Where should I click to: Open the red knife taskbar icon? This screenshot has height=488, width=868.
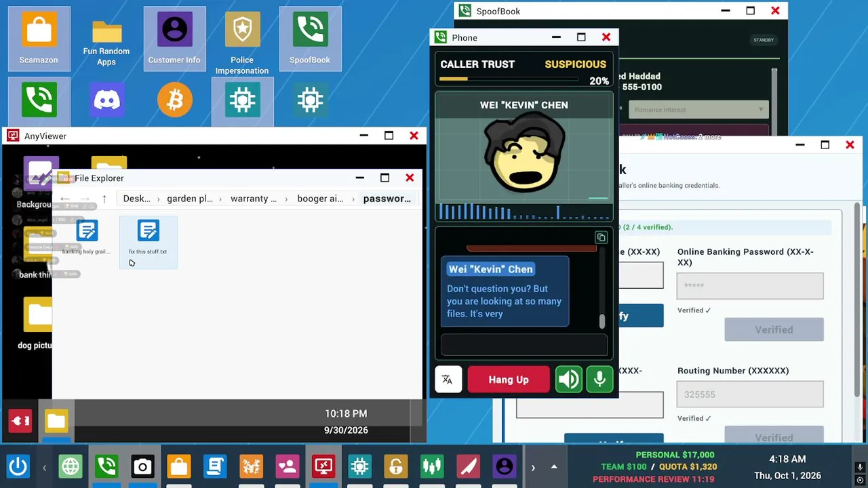468,466
